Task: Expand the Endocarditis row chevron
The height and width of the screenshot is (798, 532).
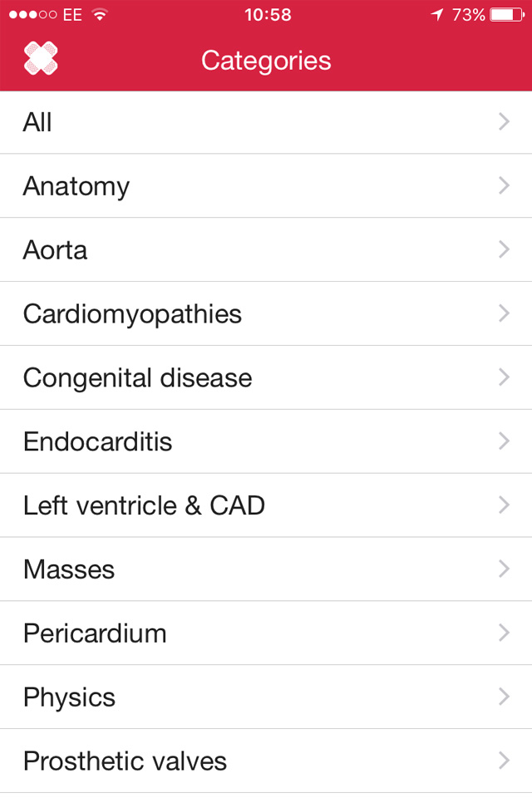Action: 504,441
